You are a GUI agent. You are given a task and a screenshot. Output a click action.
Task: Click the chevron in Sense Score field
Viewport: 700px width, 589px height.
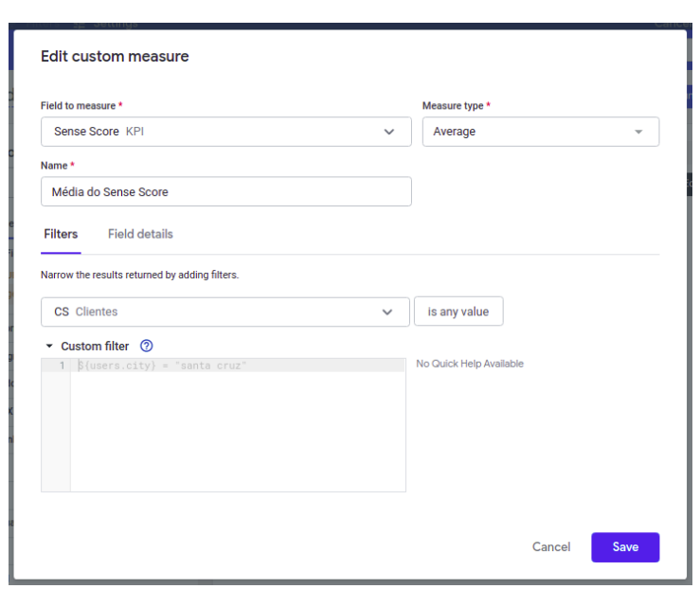click(x=389, y=132)
